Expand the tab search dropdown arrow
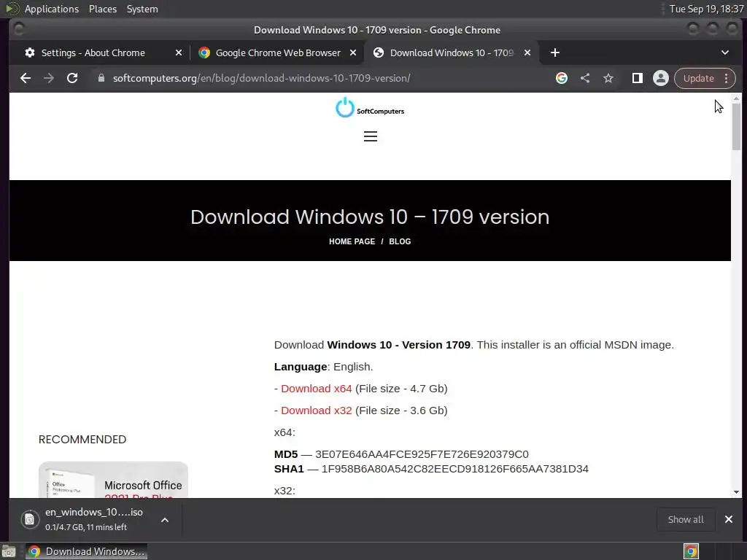This screenshot has height=560, width=747. click(725, 52)
